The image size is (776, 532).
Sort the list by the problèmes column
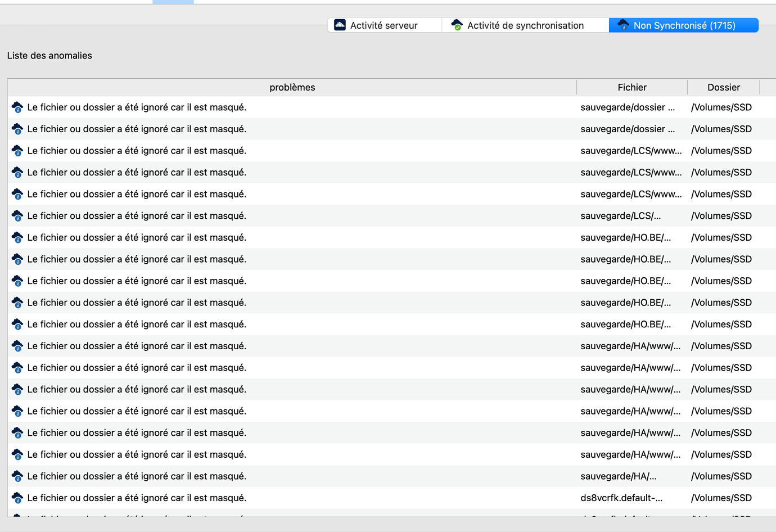(292, 87)
